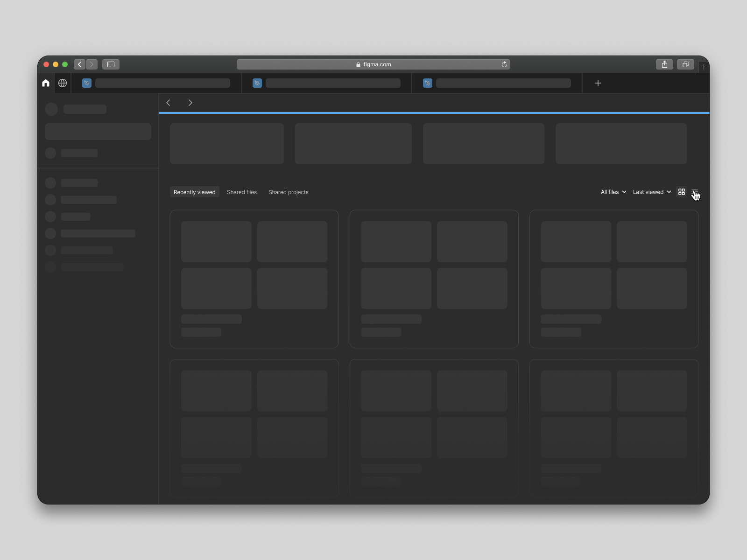Select the Recently viewed tab
Viewport: 747px width, 560px height.
194,192
